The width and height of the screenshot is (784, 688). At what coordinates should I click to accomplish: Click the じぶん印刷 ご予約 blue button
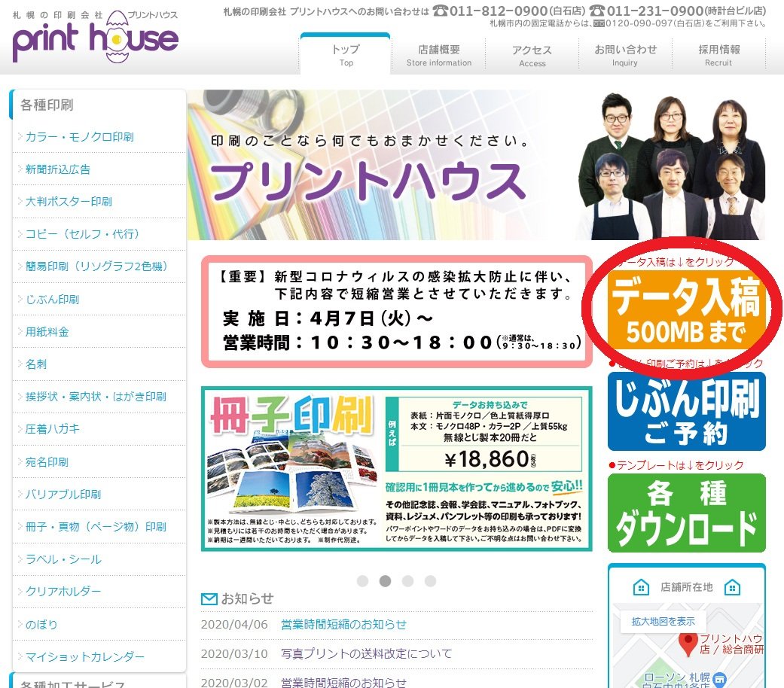[x=686, y=411]
